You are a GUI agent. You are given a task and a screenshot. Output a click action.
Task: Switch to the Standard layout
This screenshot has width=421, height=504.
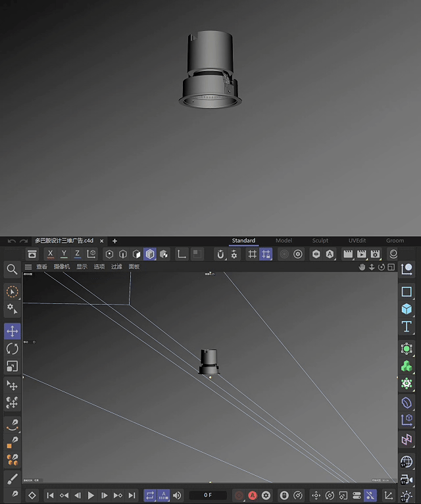click(x=243, y=240)
